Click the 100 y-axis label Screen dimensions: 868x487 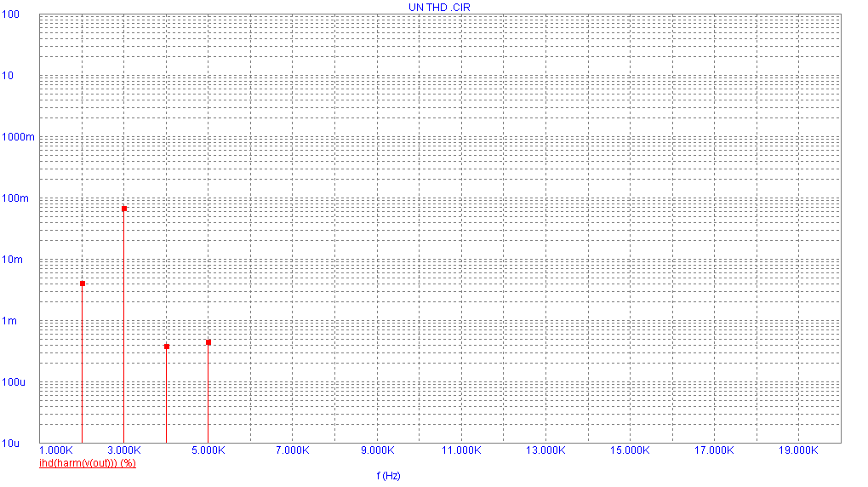10,14
